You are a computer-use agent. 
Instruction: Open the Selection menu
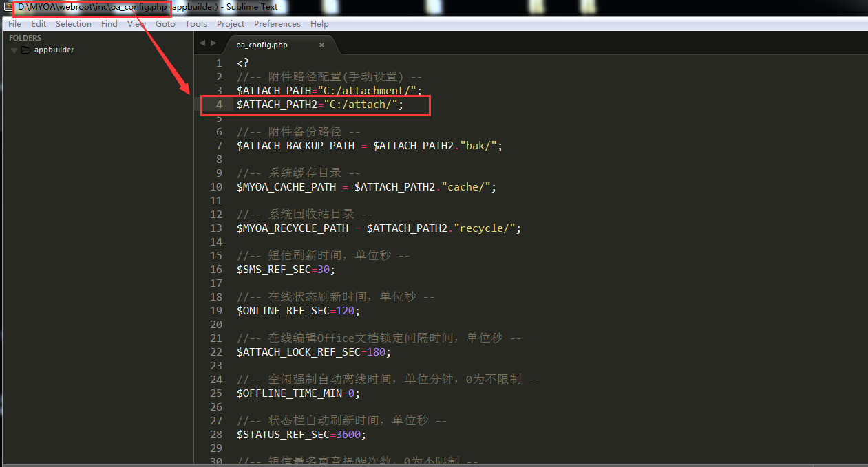(x=74, y=24)
